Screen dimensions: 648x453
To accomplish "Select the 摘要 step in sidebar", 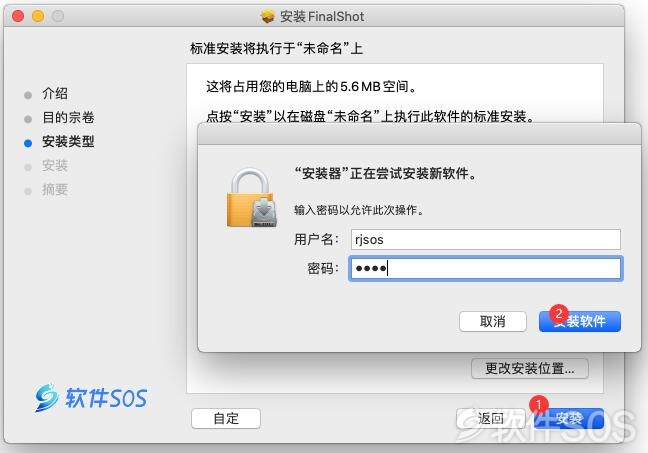I will (55, 189).
